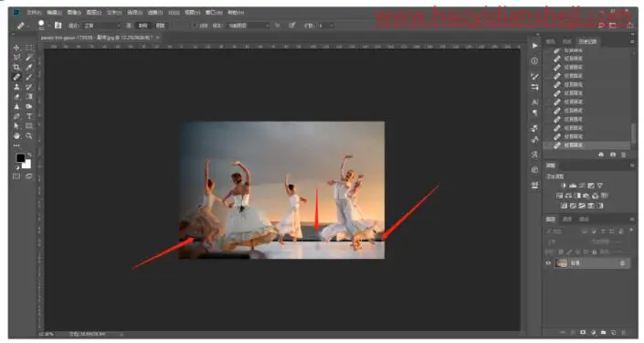Toggle lock all on layers lock row
Image resolution: width=644 pixels, height=343 pixels.
click(594, 252)
